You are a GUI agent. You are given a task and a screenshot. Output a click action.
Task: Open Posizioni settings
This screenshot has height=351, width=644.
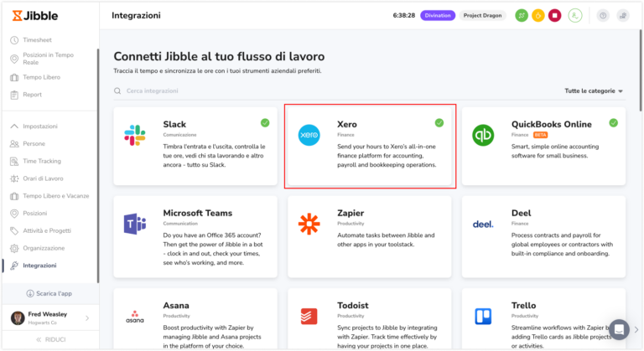(x=35, y=213)
